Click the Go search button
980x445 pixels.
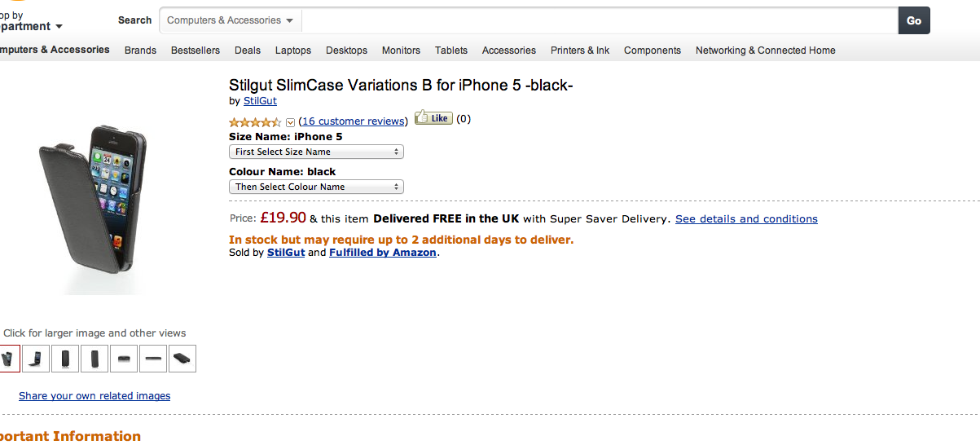click(x=914, y=20)
